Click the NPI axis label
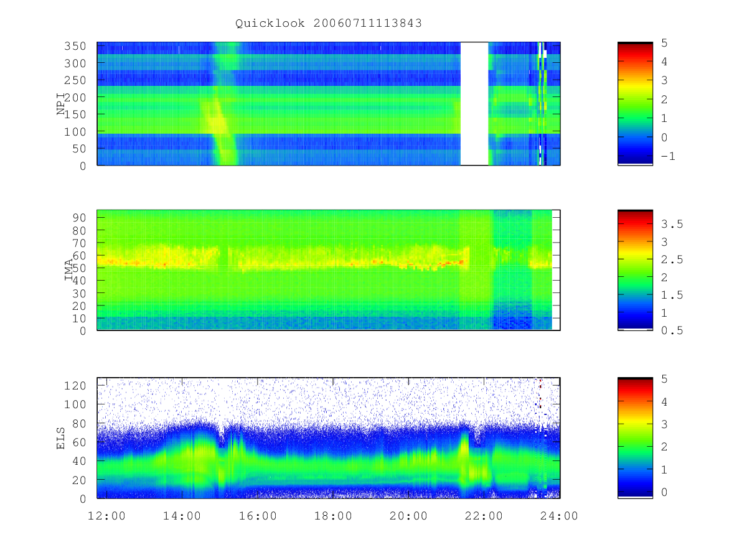The image size is (747, 560). (x=62, y=103)
